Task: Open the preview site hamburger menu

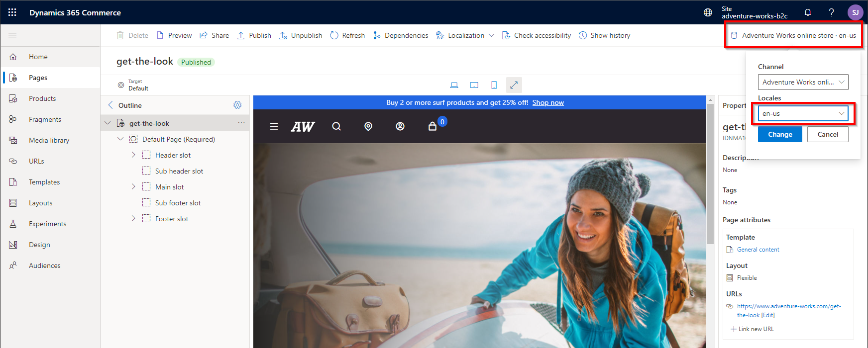Action: pyautogui.click(x=274, y=126)
